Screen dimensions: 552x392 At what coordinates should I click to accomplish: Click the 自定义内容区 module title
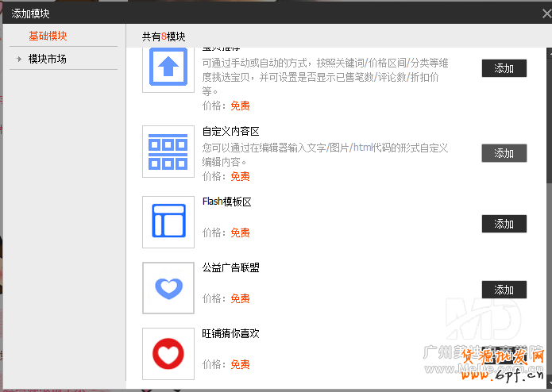pyautogui.click(x=230, y=132)
